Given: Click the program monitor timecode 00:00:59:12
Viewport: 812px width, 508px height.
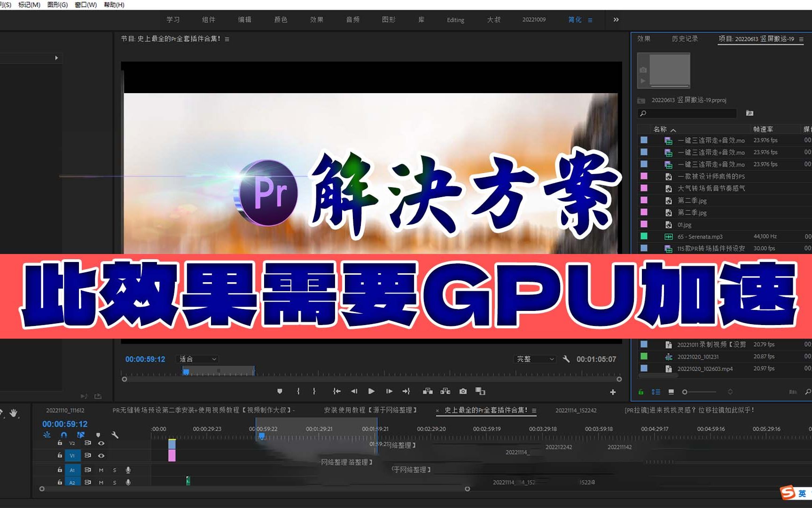Looking at the screenshot, I should click(145, 359).
